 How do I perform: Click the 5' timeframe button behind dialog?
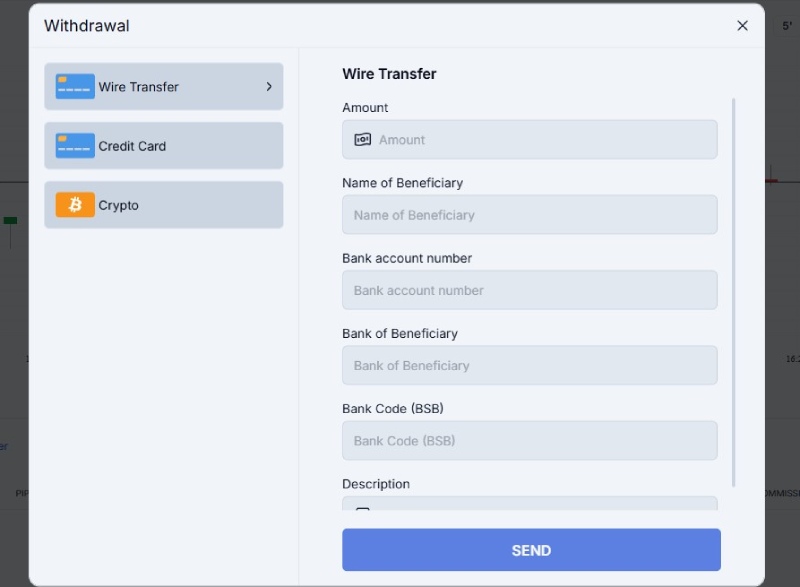click(787, 25)
